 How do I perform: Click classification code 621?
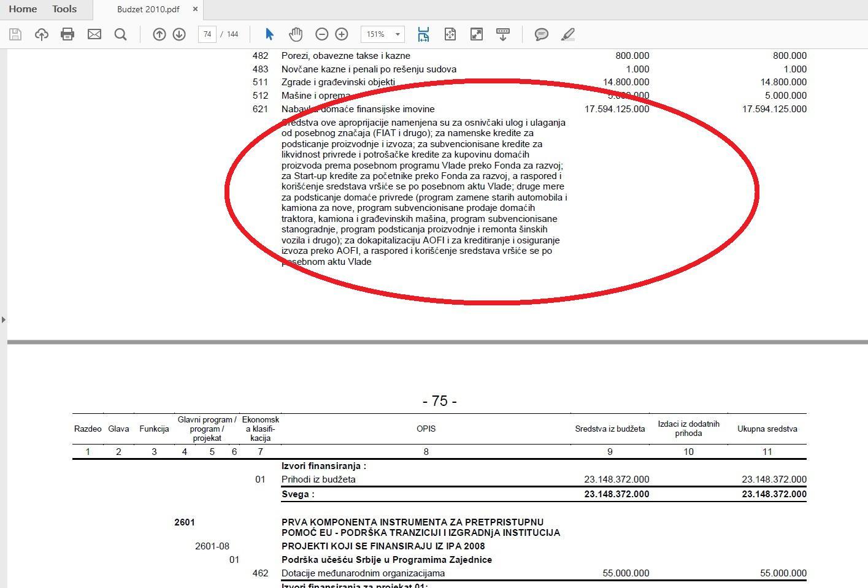coord(261,109)
